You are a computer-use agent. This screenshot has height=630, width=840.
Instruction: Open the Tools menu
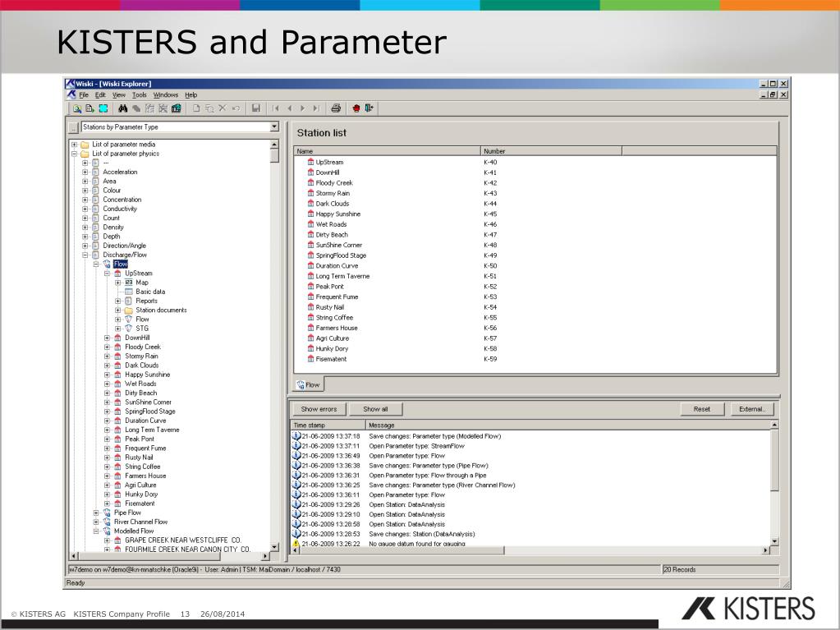pyautogui.click(x=140, y=94)
